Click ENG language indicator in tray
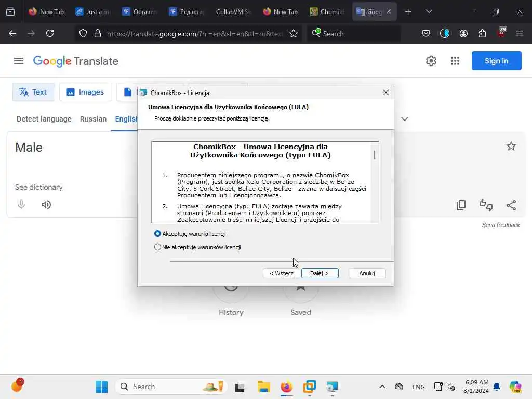Viewport: 532px width, 399px height. [418, 387]
